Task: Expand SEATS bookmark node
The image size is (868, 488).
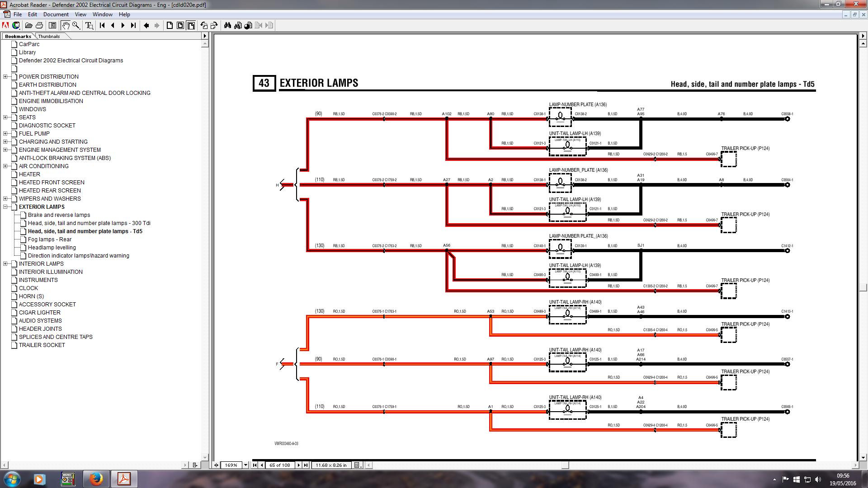Action: tap(5, 117)
